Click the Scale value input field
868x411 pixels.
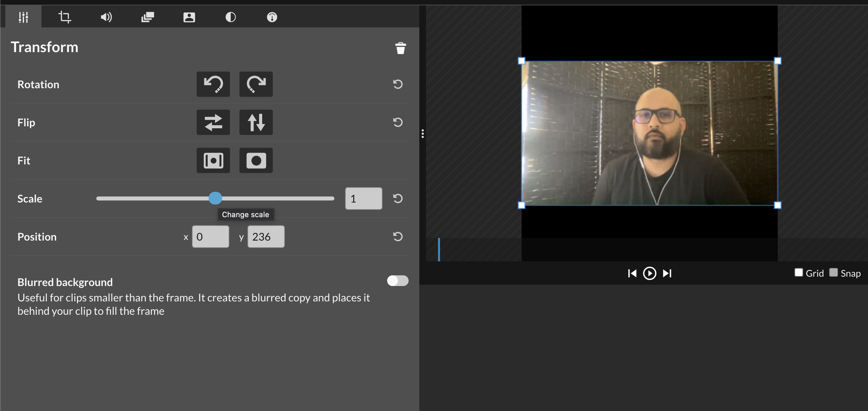[x=363, y=198]
